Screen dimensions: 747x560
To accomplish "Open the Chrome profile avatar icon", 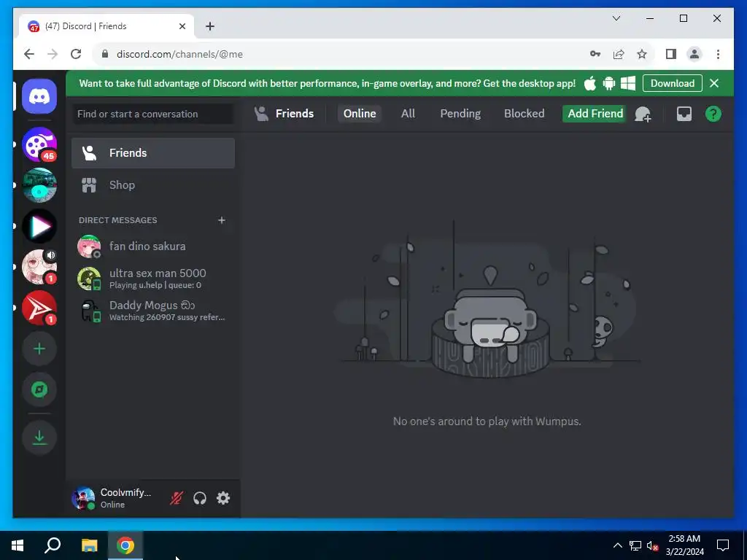I will 694,54.
